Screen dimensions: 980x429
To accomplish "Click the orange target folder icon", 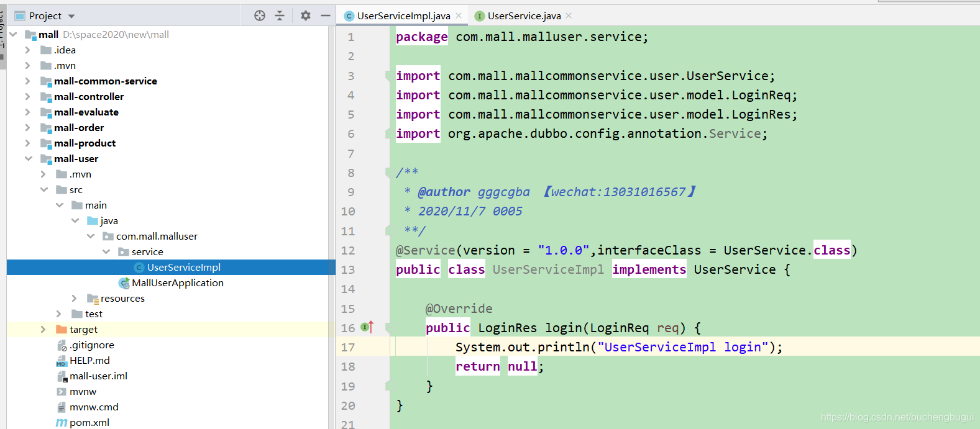I will 62,329.
